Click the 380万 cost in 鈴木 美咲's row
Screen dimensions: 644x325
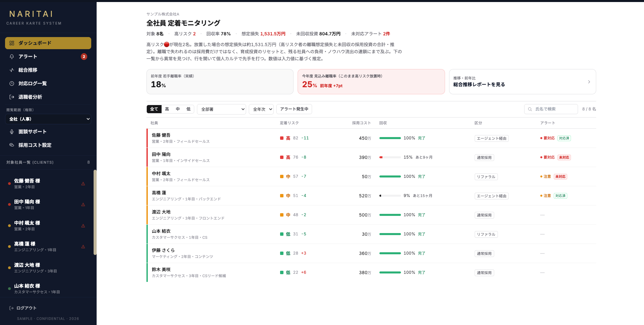click(365, 272)
